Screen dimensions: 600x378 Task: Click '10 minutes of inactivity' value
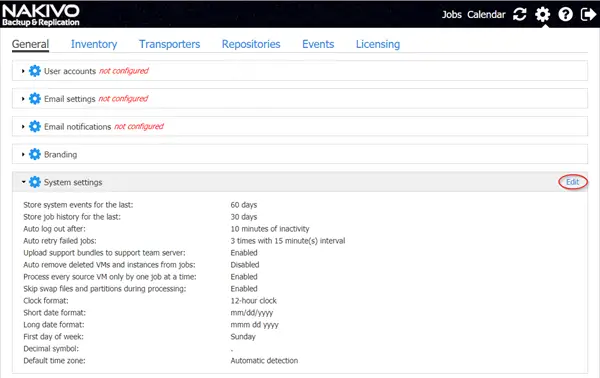click(270, 229)
